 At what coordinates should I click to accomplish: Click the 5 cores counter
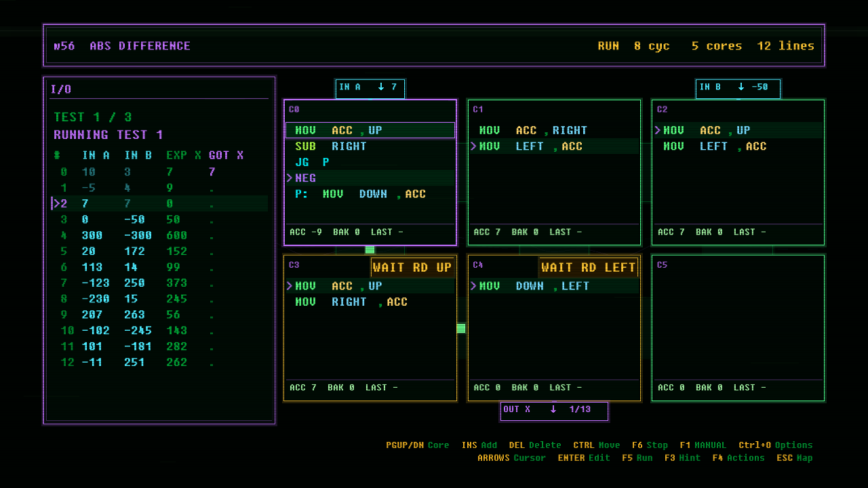(717, 46)
